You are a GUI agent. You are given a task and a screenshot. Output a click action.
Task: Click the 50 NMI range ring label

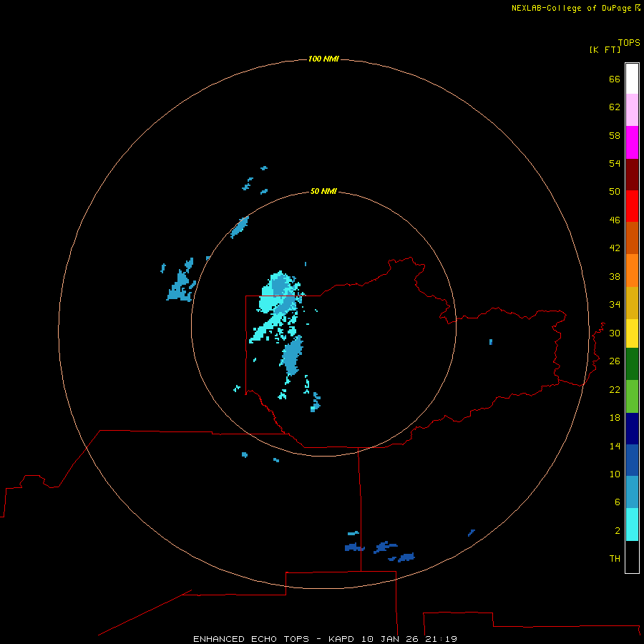[x=323, y=191]
